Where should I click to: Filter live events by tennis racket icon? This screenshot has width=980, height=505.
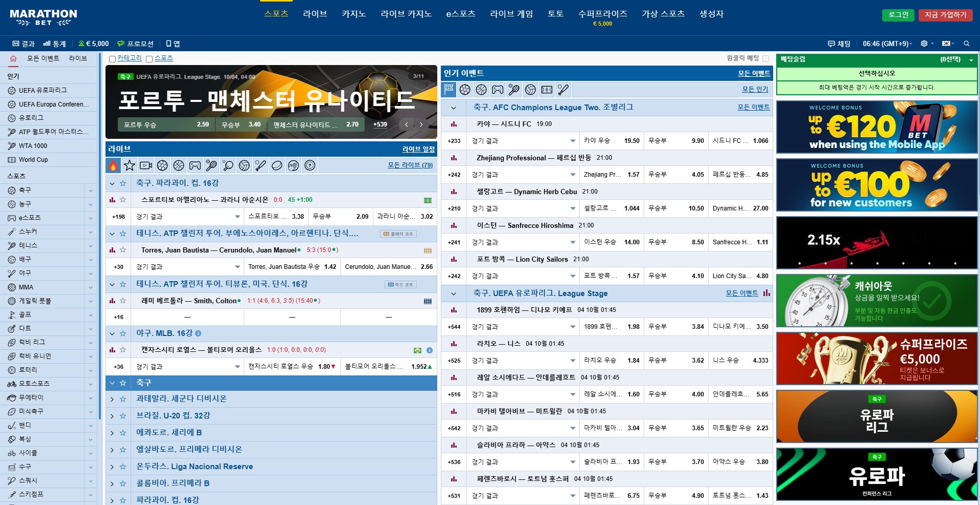[x=211, y=165]
